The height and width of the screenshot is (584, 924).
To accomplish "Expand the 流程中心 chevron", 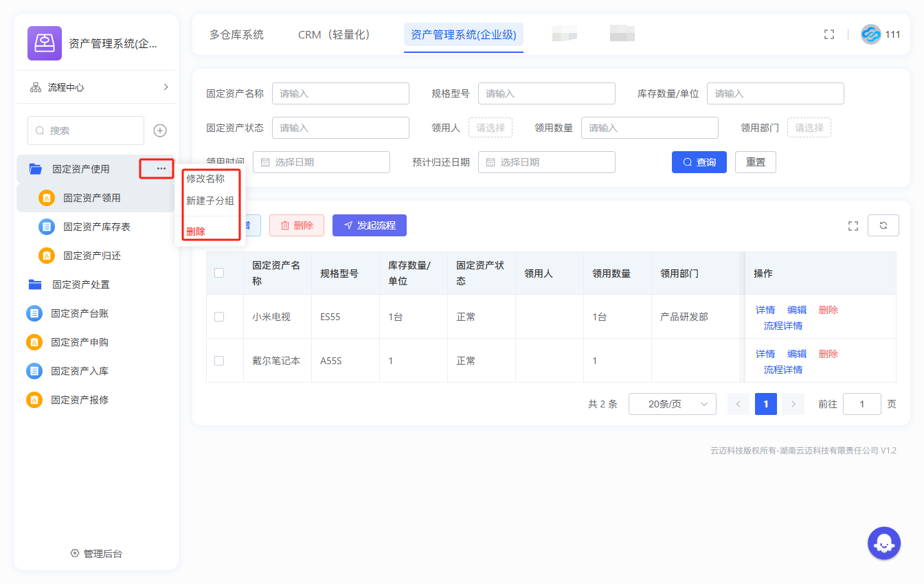I will [x=166, y=87].
